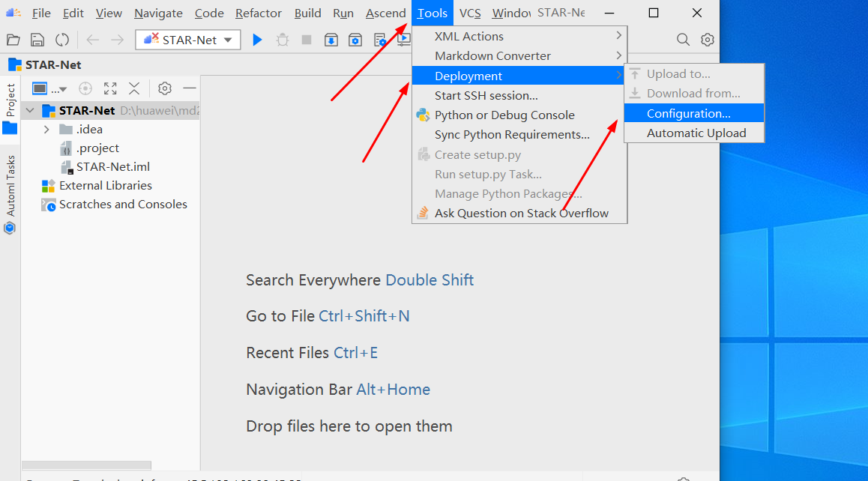Choose Ask Question on Stack Overflow

(519, 213)
